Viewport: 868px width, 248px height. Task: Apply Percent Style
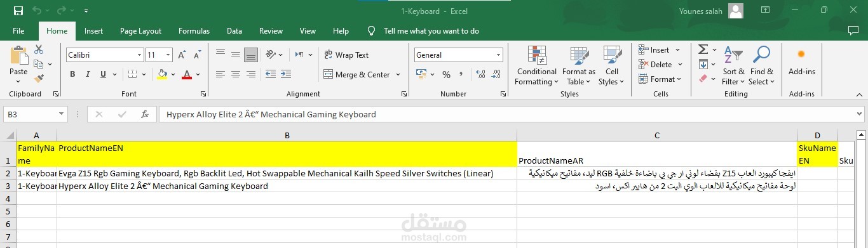click(446, 74)
